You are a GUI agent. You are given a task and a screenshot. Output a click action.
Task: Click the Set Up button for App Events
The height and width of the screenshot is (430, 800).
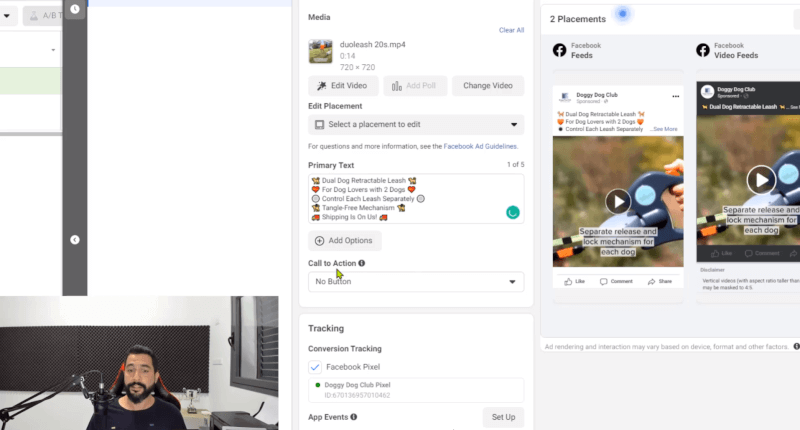pos(503,417)
